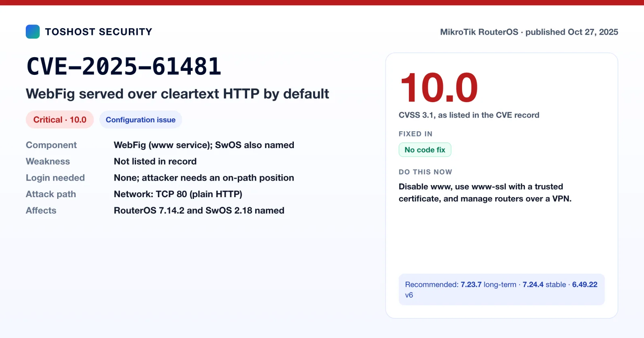Click 'WebFig (www service); SwOS also named'
Viewport: 644px width, 338px height.
[204, 145]
